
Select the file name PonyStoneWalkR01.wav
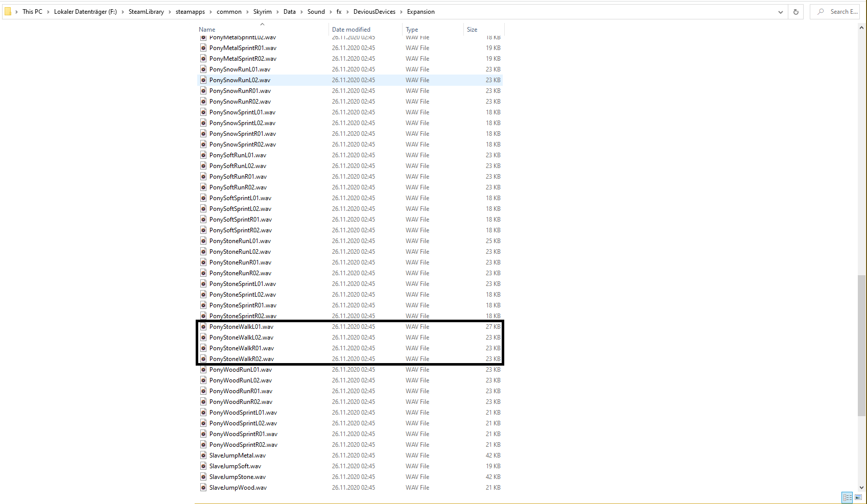242,348
